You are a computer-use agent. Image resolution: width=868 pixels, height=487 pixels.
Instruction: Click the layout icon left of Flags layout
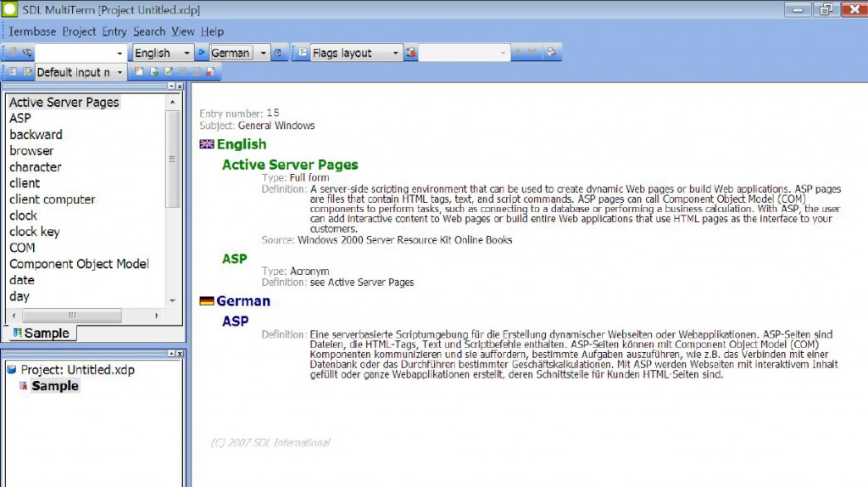303,53
